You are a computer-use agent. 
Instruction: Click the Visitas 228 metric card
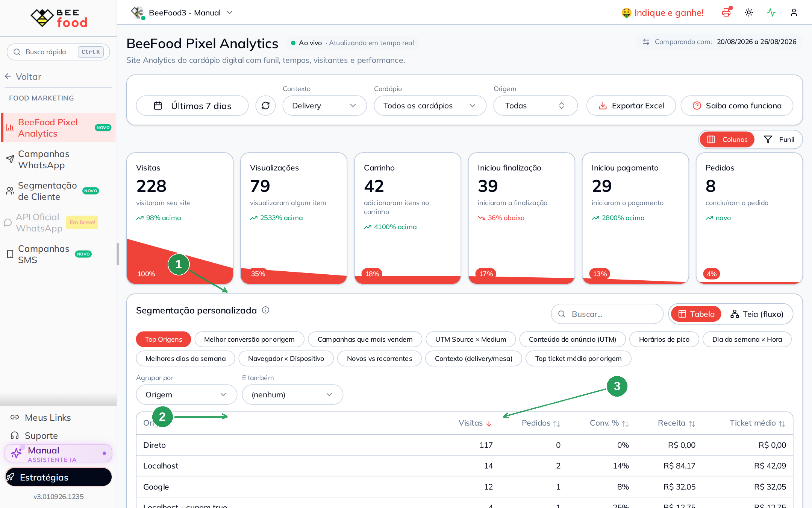tap(180, 218)
